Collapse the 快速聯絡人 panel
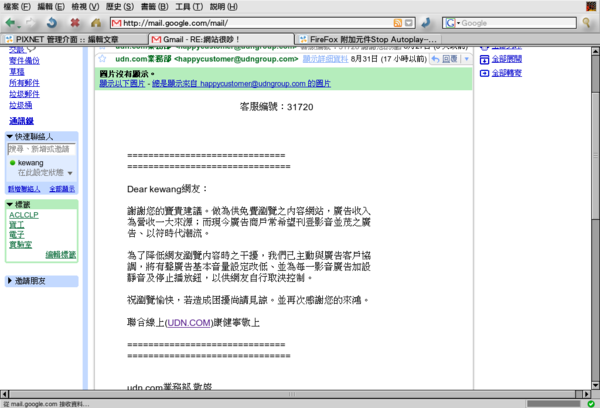Viewport: 600px width, 408px height. click(10, 136)
